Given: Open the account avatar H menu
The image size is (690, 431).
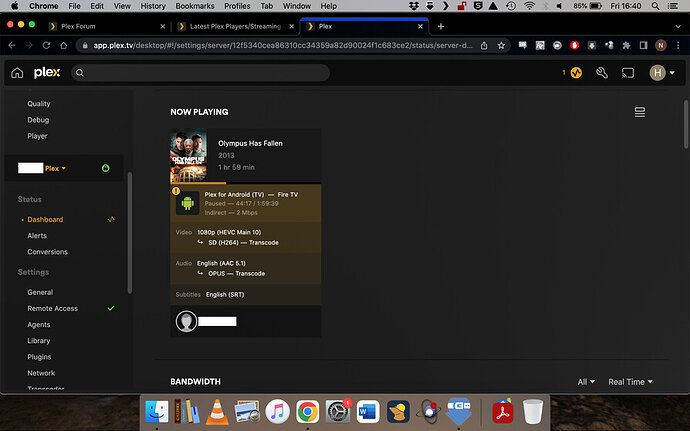Looking at the screenshot, I should (x=662, y=73).
